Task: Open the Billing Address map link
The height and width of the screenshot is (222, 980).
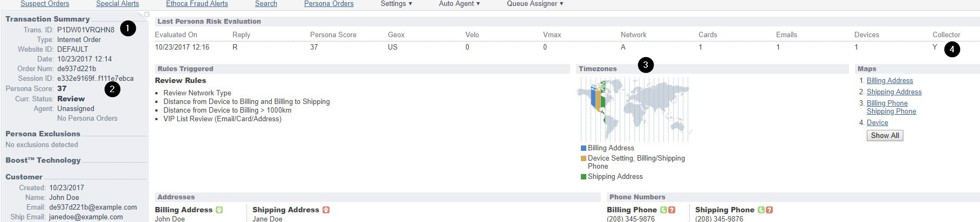Action: pos(890,80)
